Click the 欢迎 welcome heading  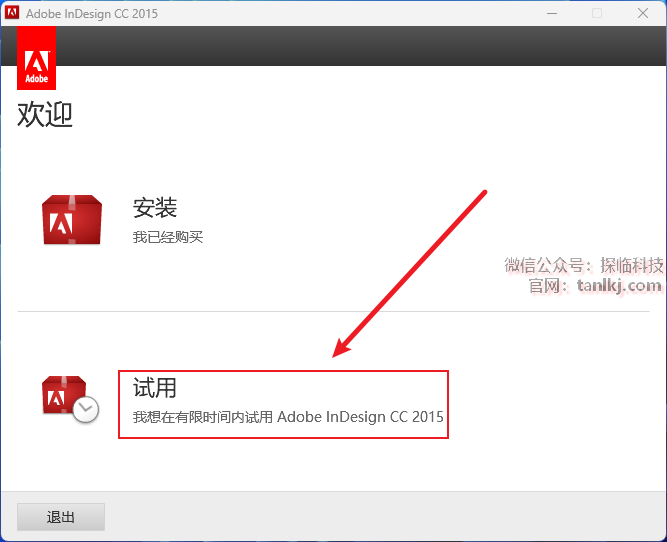(x=45, y=114)
